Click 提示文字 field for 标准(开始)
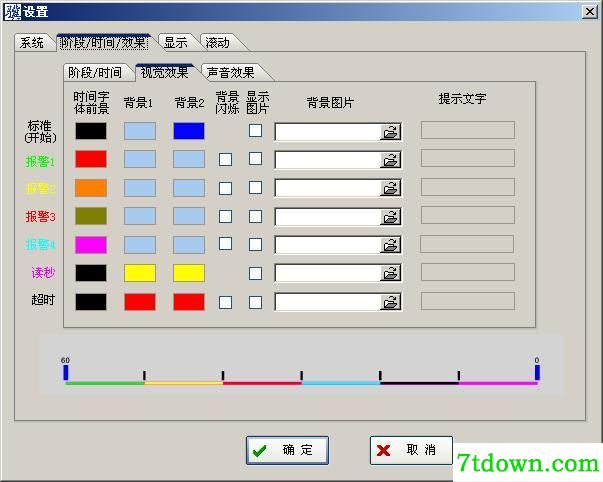The width and height of the screenshot is (603, 482). [468, 130]
